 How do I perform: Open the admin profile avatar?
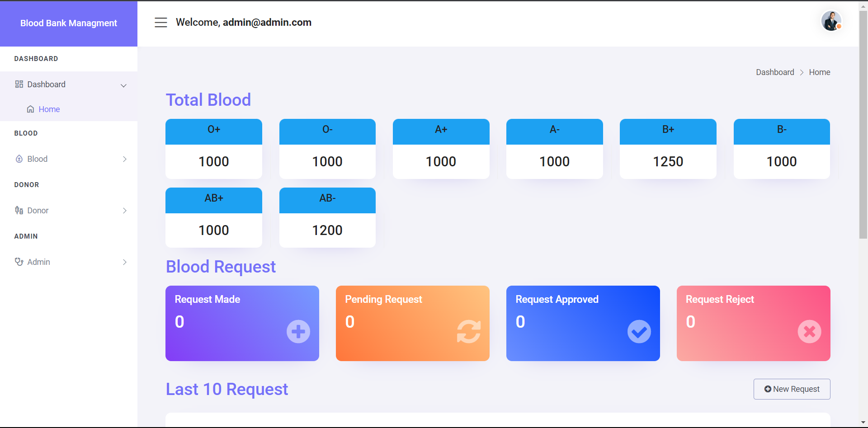(831, 21)
